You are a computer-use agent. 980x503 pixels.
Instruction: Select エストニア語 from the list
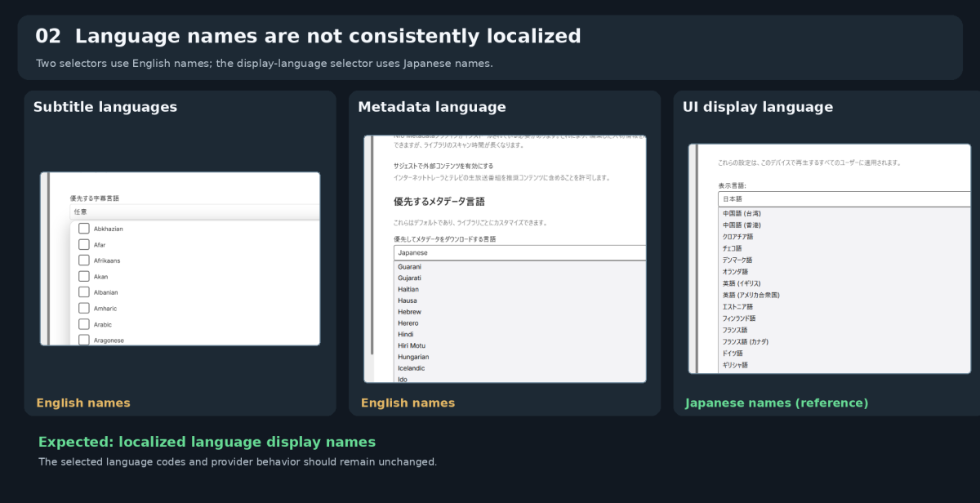click(844, 307)
